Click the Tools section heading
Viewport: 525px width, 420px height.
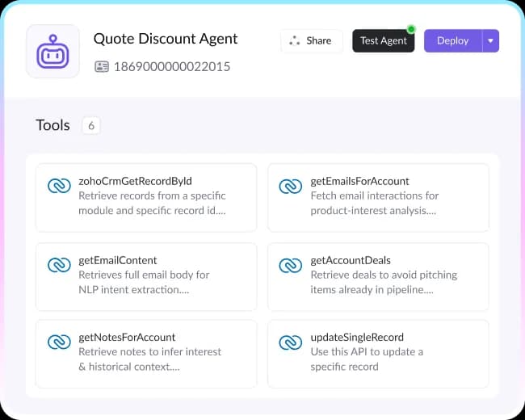pos(52,125)
